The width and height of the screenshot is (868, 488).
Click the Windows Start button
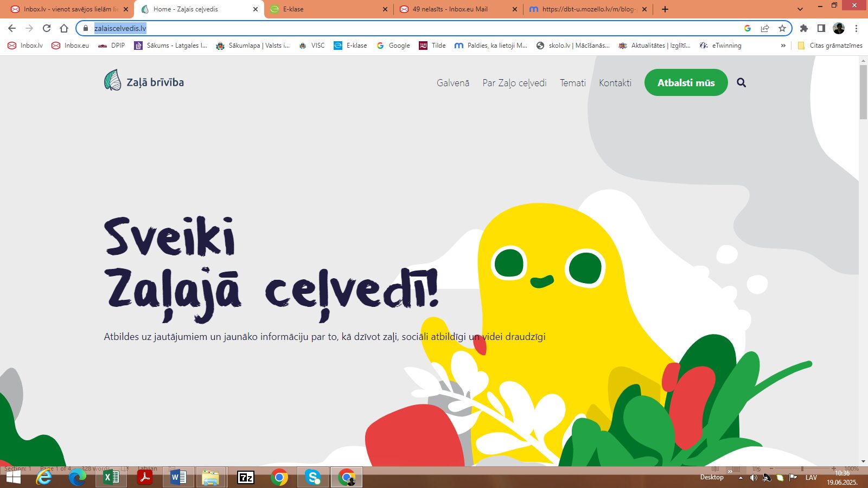pyautogui.click(x=13, y=477)
